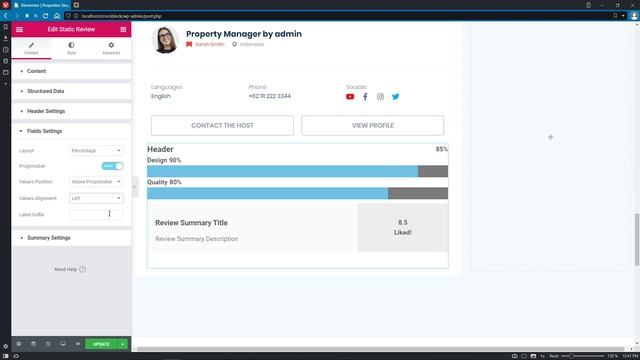Open Vivaldi bookmarks side panel
Screen dimensions: 640x360
click(x=5, y=27)
